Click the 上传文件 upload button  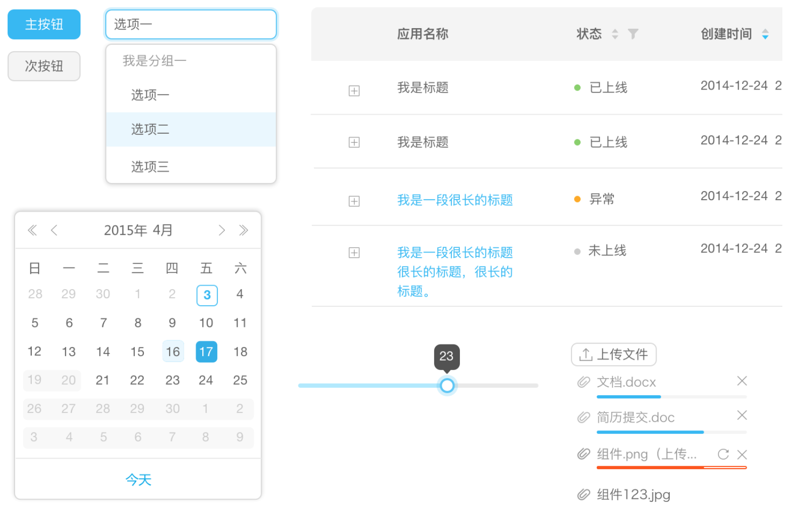(x=613, y=354)
